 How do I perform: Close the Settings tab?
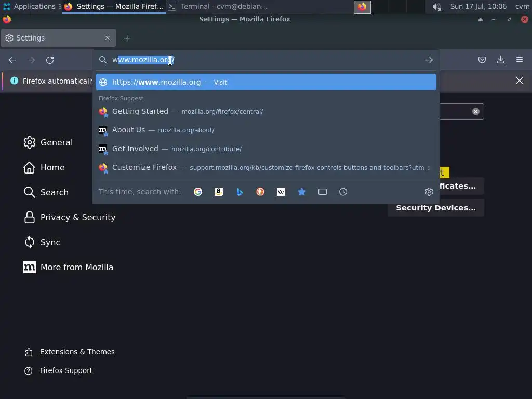108,38
